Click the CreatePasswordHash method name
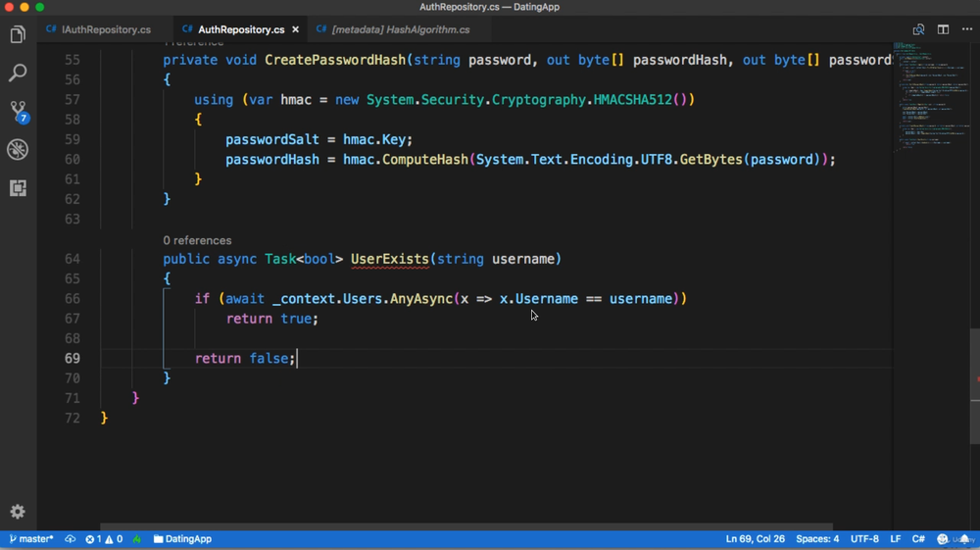 (x=335, y=60)
